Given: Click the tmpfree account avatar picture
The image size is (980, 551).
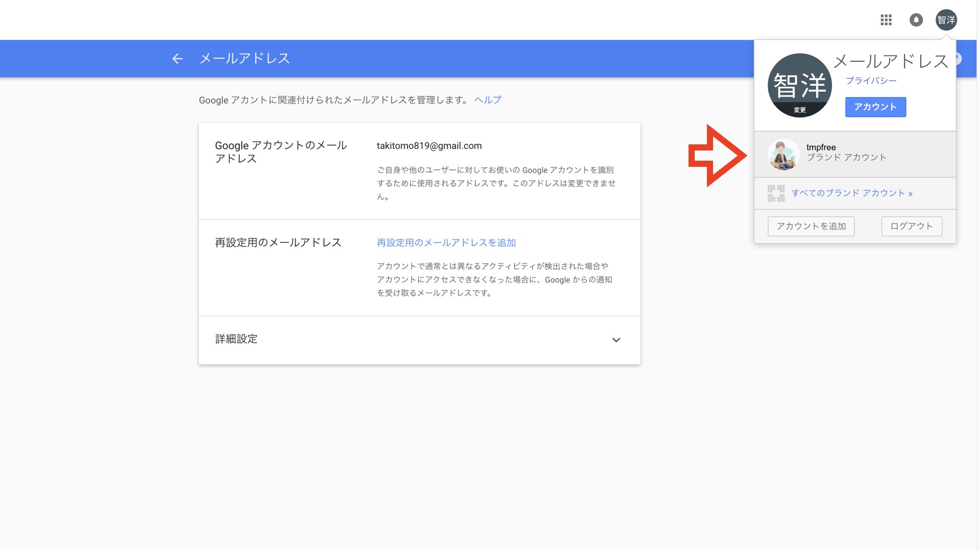Looking at the screenshot, I should pos(783,156).
